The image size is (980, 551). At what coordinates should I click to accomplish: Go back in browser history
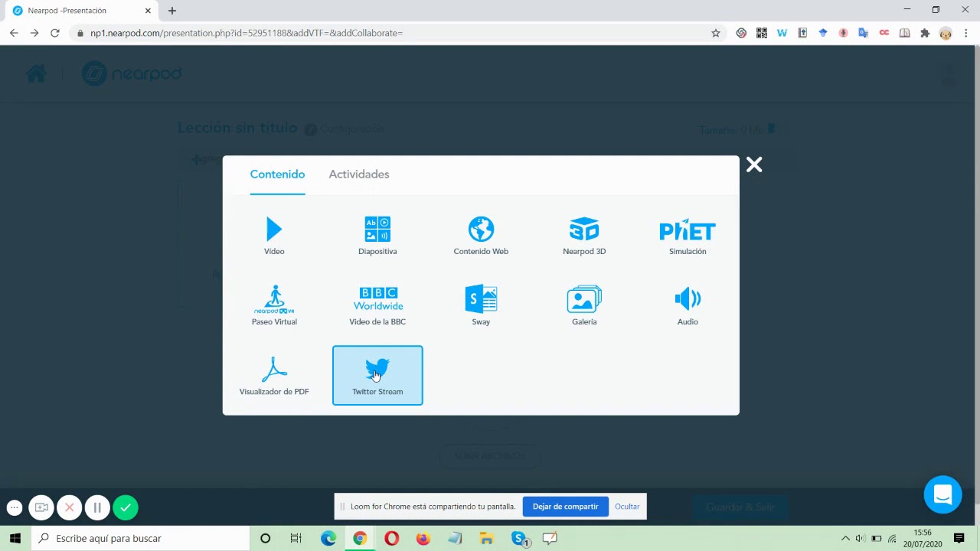coord(14,33)
